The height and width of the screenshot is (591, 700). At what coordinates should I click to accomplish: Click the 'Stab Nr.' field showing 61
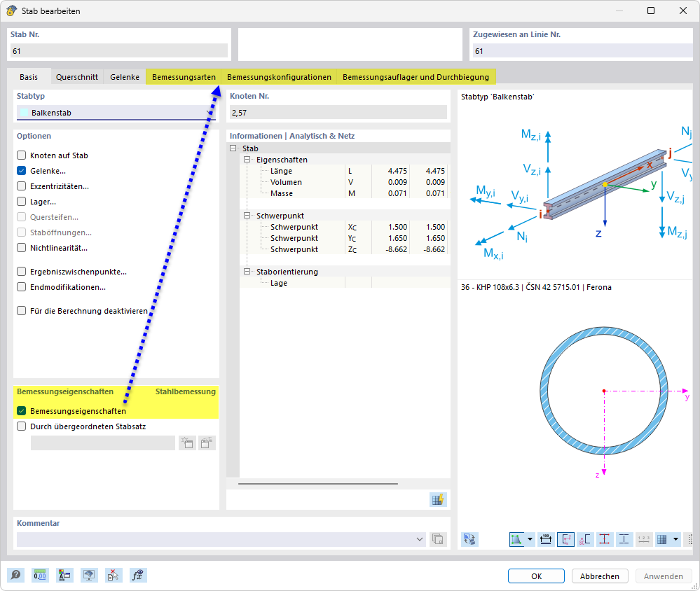(118, 51)
